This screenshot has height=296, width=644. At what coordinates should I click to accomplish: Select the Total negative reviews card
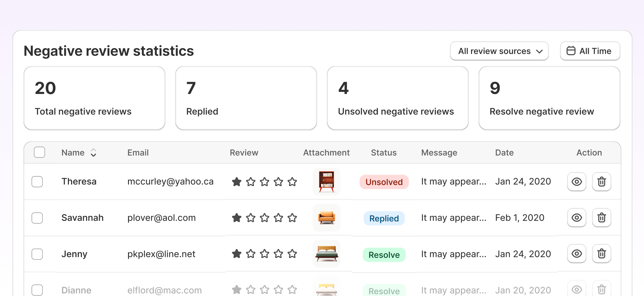point(94,98)
